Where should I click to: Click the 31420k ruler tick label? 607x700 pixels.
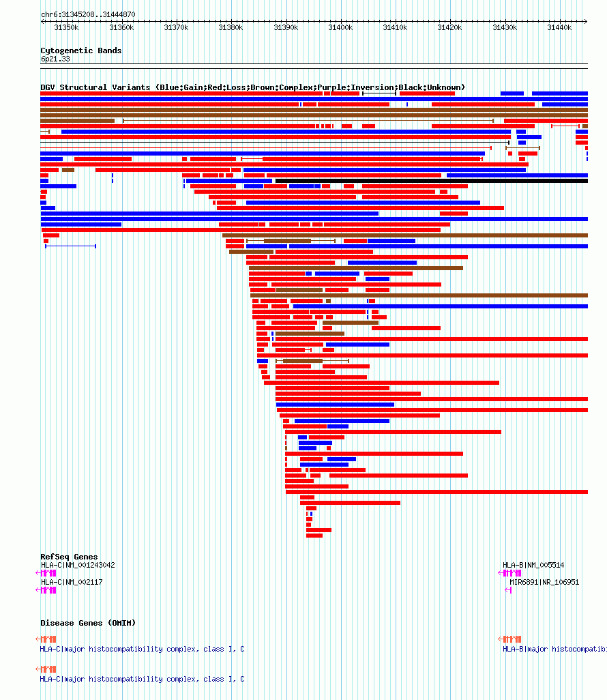tap(449, 28)
